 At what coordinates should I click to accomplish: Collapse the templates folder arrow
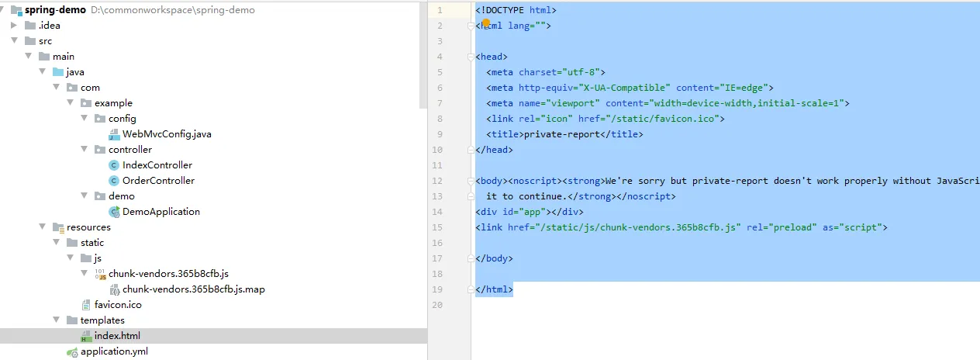click(57, 320)
